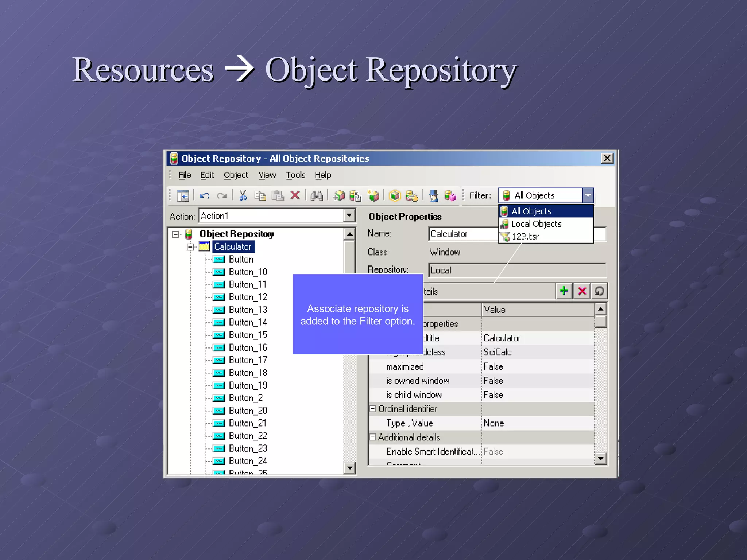Select Button_16 in the tree
747x560 pixels.
point(248,347)
